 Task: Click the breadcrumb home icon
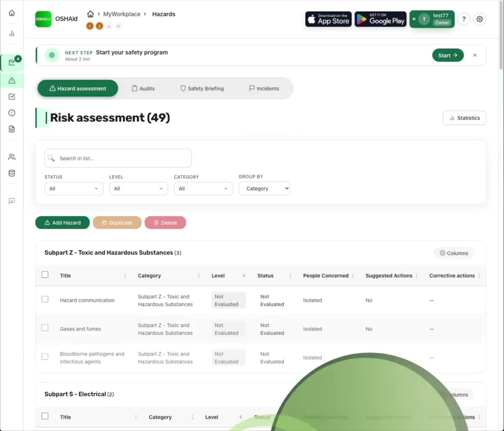pos(90,14)
